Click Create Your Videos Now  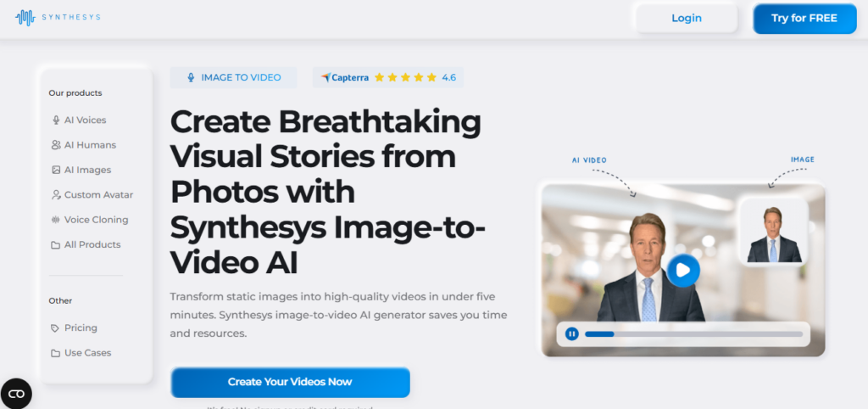(x=290, y=382)
